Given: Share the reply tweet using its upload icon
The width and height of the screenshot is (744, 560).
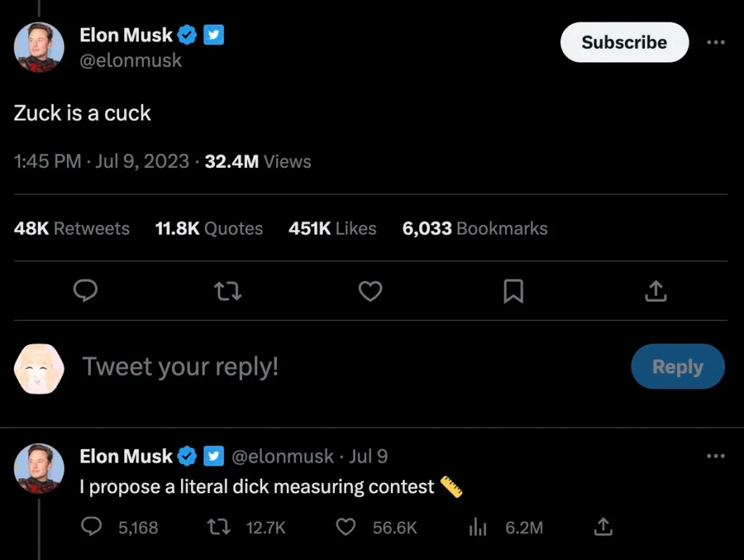Looking at the screenshot, I should point(603,527).
